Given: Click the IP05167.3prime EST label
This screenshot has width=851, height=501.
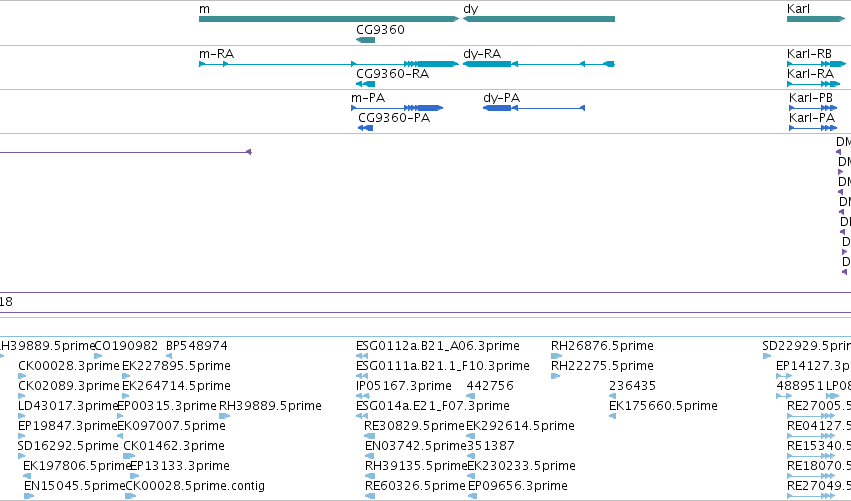Looking at the screenshot, I should (404, 386).
